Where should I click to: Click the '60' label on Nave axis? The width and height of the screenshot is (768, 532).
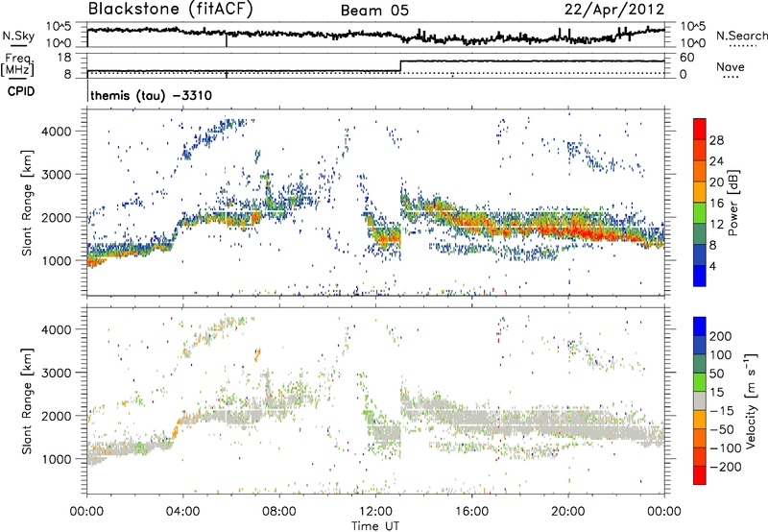[x=687, y=58]
